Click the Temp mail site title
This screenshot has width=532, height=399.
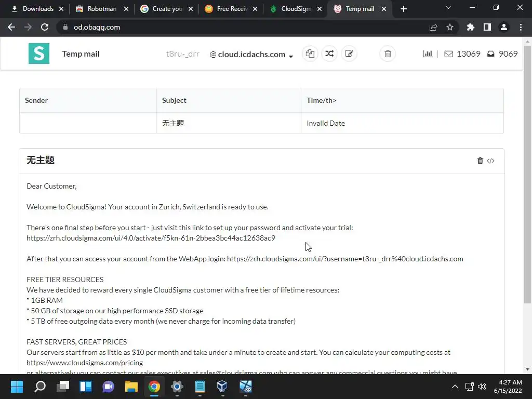(81, 54)
